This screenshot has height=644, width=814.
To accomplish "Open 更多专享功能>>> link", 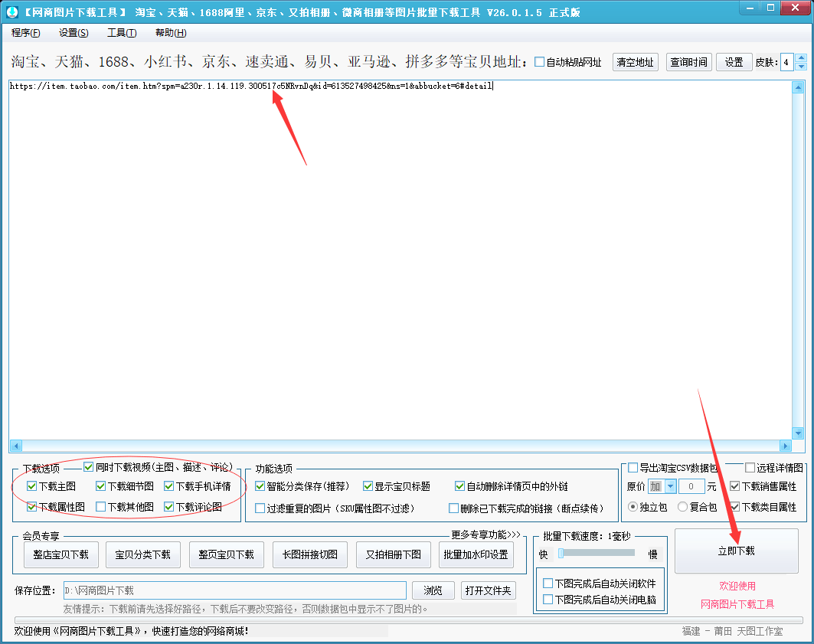I will click(485, 534).
